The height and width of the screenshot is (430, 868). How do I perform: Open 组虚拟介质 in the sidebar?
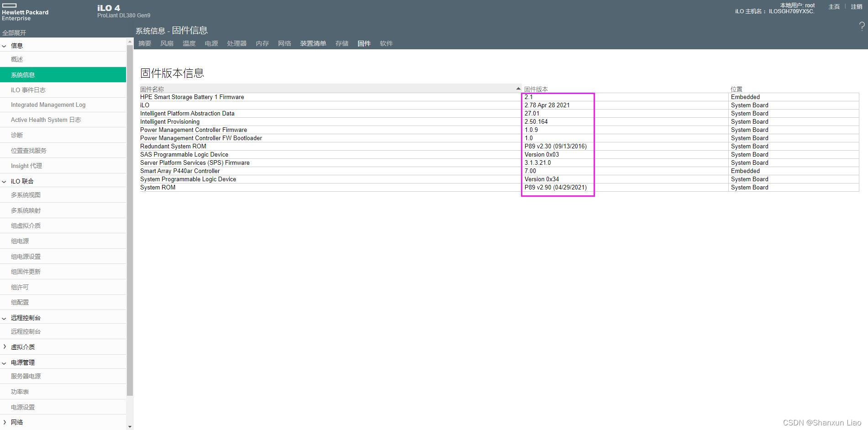[x=63, y=225]
